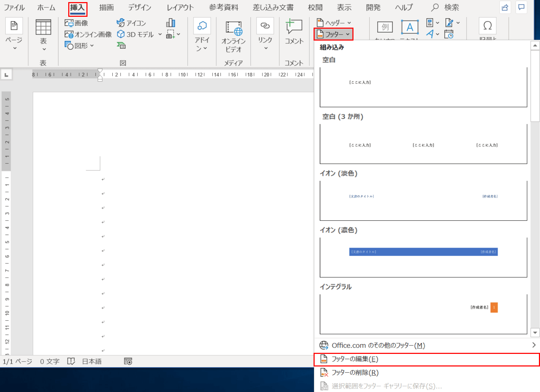540x392 pixels.
Task: Click the share icon at top right
Action: point(505,7)
